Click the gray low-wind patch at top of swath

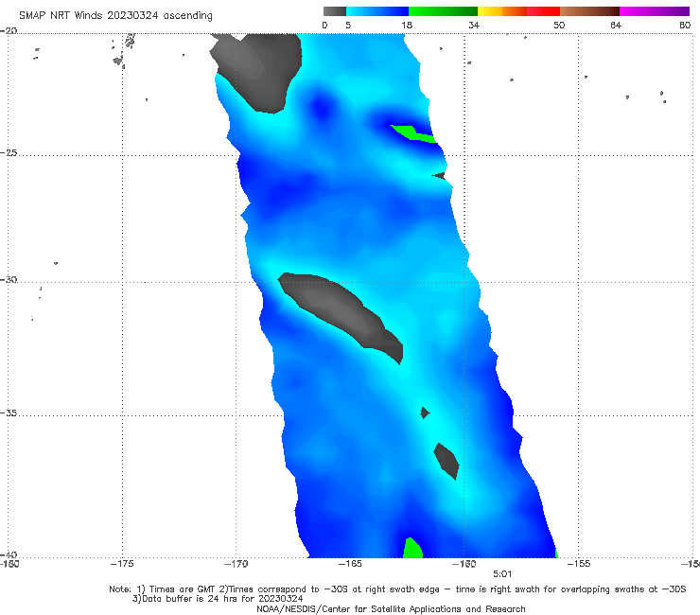pos(259,72)
